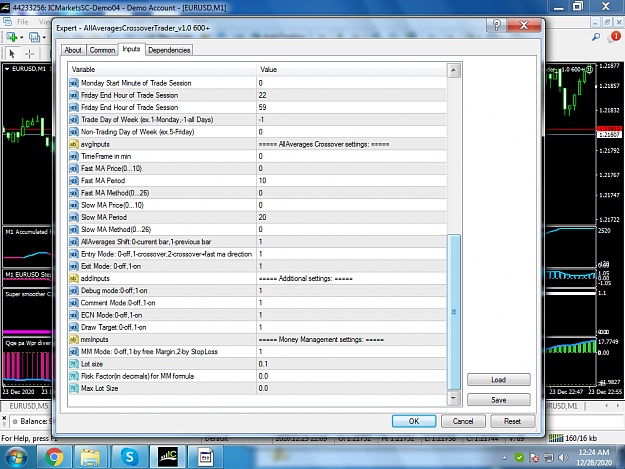Click scrollbar up arrow in inputs list

click(454, 71)
